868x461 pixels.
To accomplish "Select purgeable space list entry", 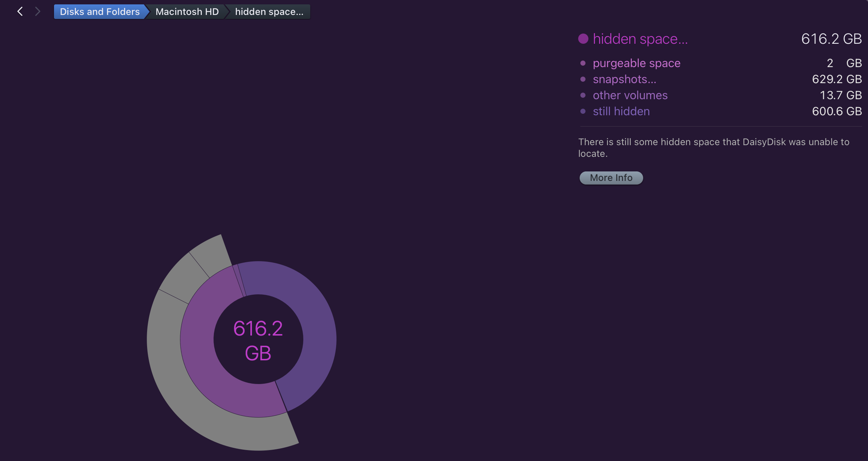I will [x=637, y=63].
